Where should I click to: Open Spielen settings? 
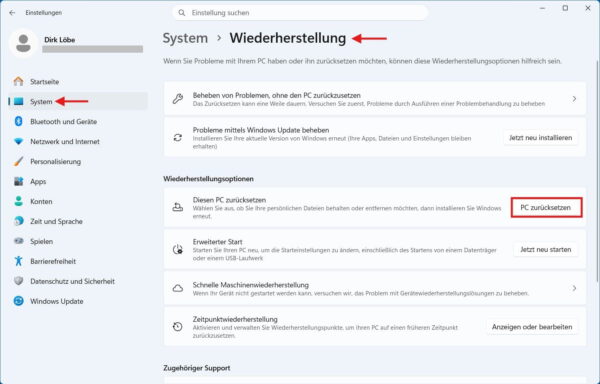(x=78, y=241)
